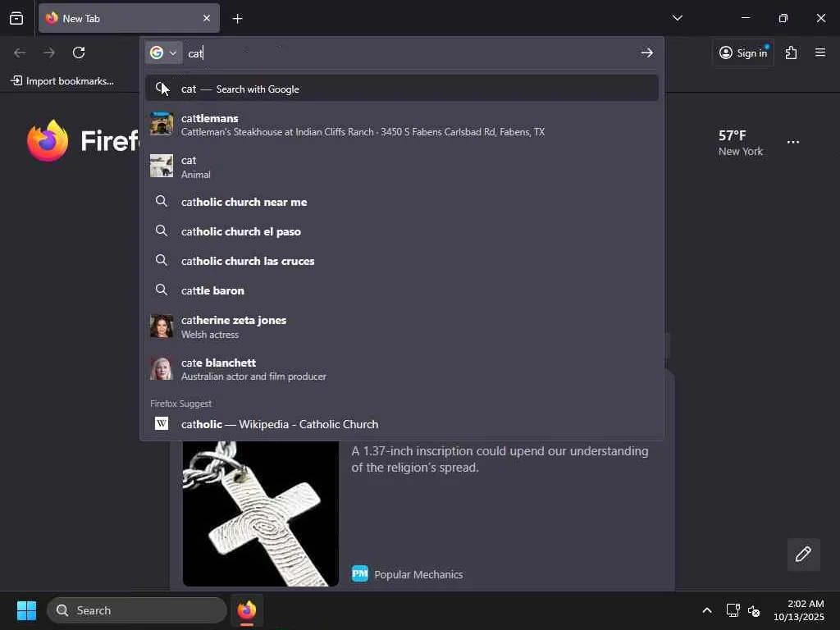Select the New Tab browser tab
Viewport: 840px width, 630px height.
point(129,18)
